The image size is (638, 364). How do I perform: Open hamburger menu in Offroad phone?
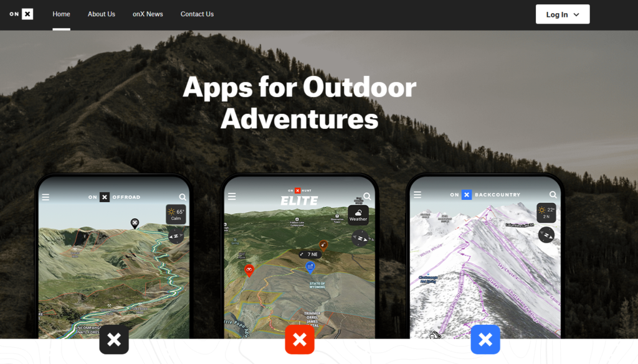click(45, 197)
